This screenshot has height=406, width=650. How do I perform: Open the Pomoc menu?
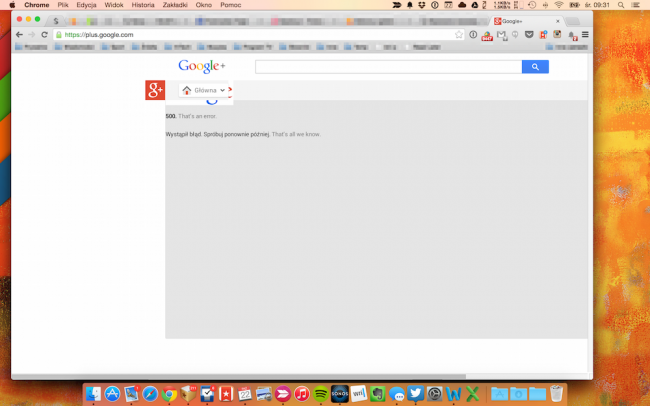230,5
